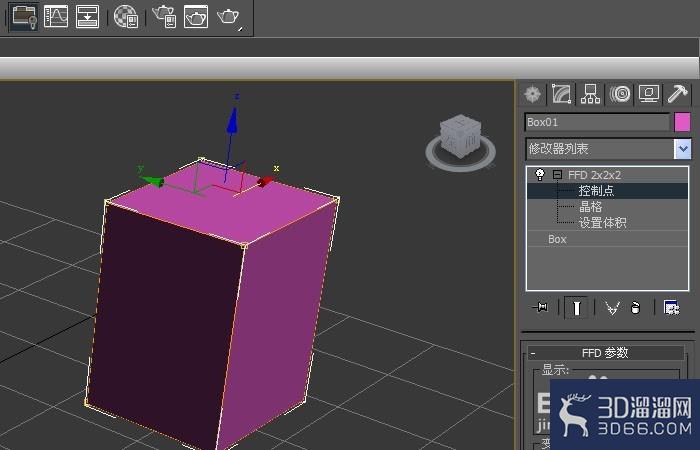Toggle the Pin Stack button
The height and width of the screenshot is (450, 700).
pyautogui.click(x=540, y=307)
